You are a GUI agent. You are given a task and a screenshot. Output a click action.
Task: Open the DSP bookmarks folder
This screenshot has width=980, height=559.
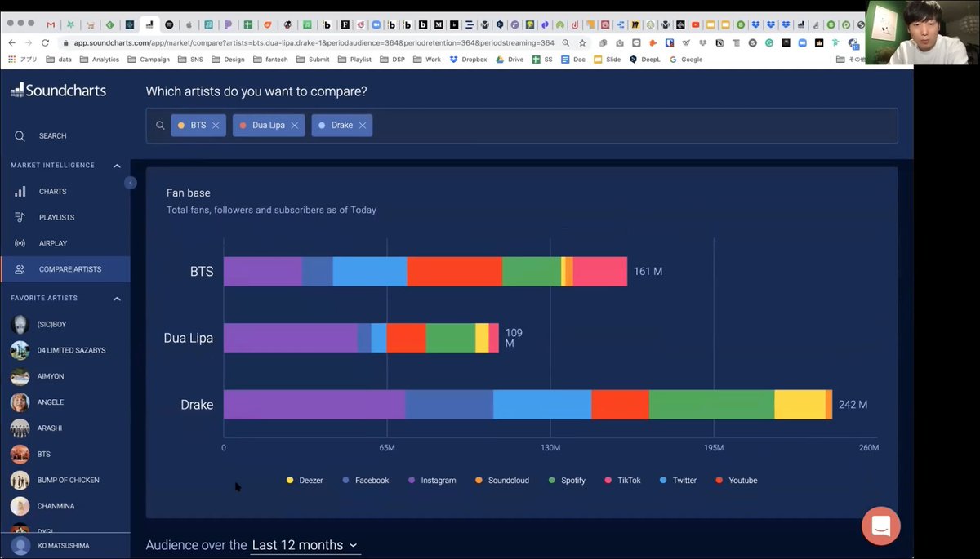(x=392, y=60)
